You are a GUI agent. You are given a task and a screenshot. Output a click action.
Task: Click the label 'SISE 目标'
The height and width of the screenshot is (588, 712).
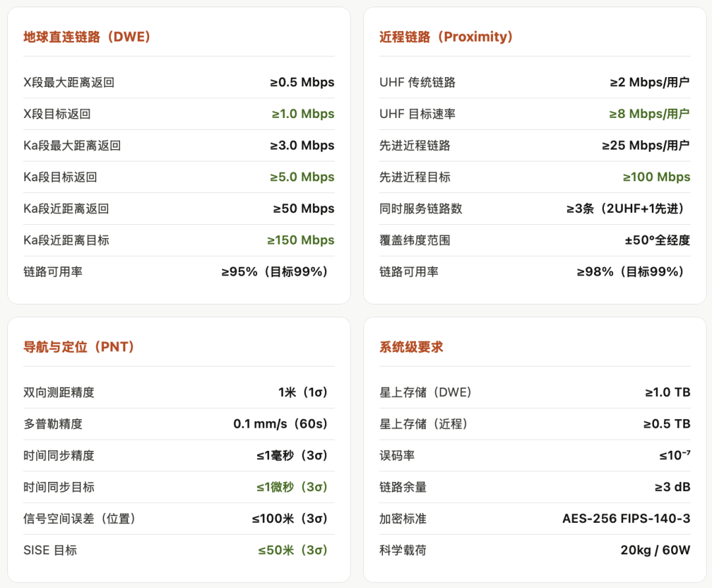50,550
